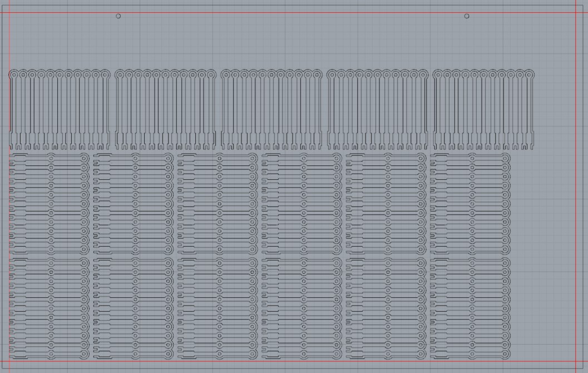The width and height of the screenshot is (588, 373).
Task: Pick fifth column in lower horizontal parts block
Action: tap(386, 308)
